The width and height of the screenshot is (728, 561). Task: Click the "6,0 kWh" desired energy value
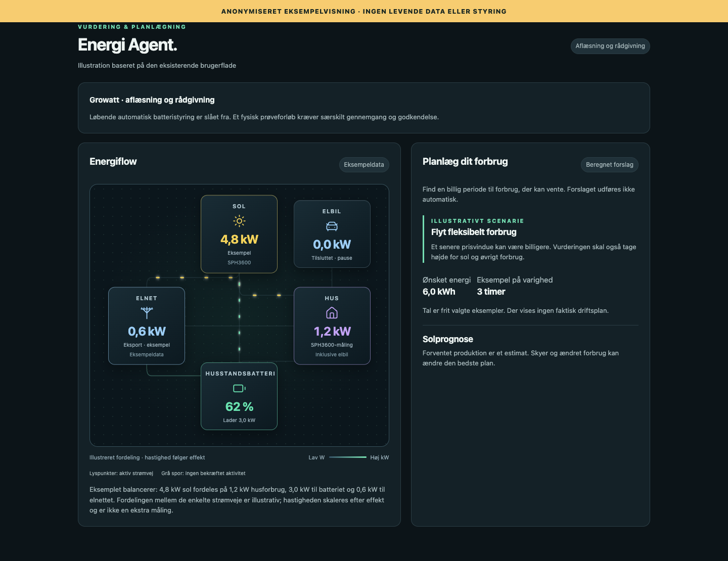coord(439,292)
